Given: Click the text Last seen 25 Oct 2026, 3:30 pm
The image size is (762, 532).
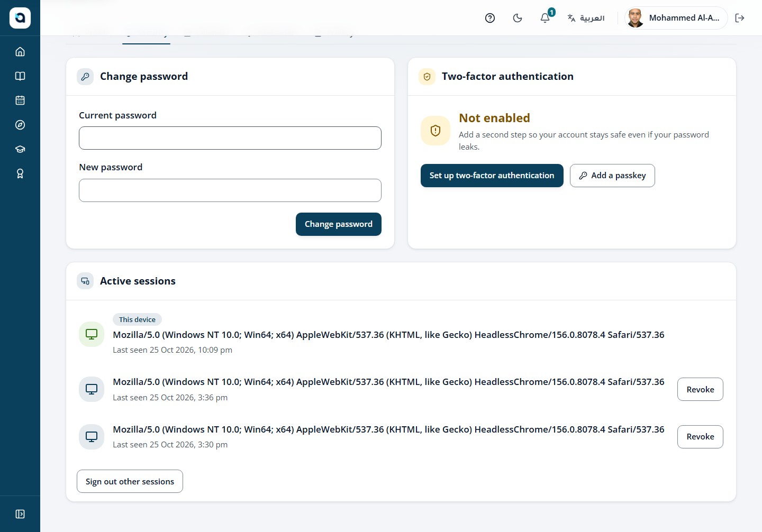Looking at the screenshot, I should [170, 445].
